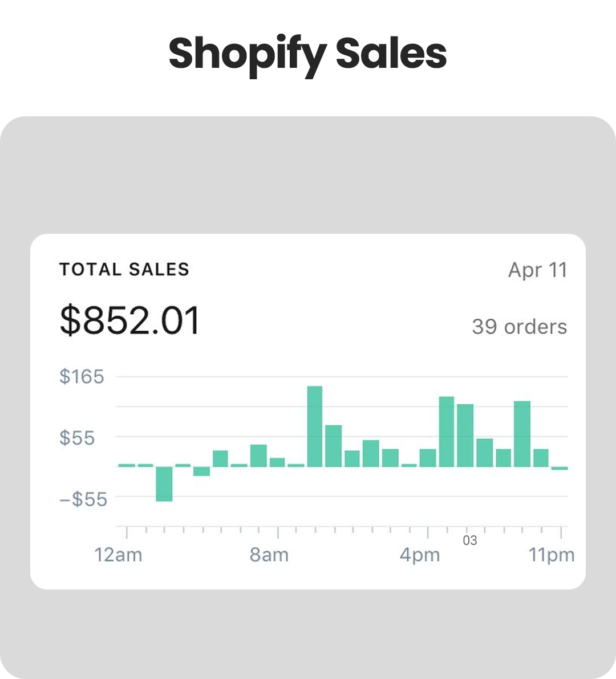Click the $852.01 total amount
The height and width of the screenshot is (679, 616).
click(x=130, y=320)
